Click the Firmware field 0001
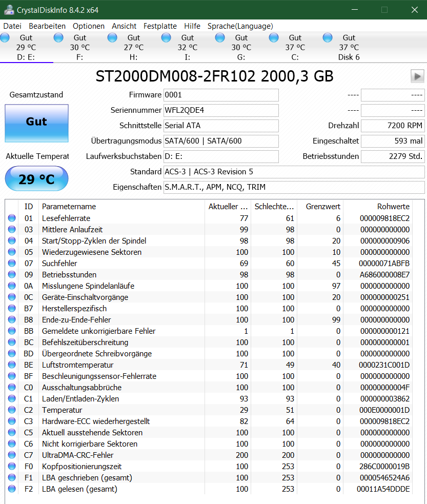The image size is (427, 504). tap(221, 95)
